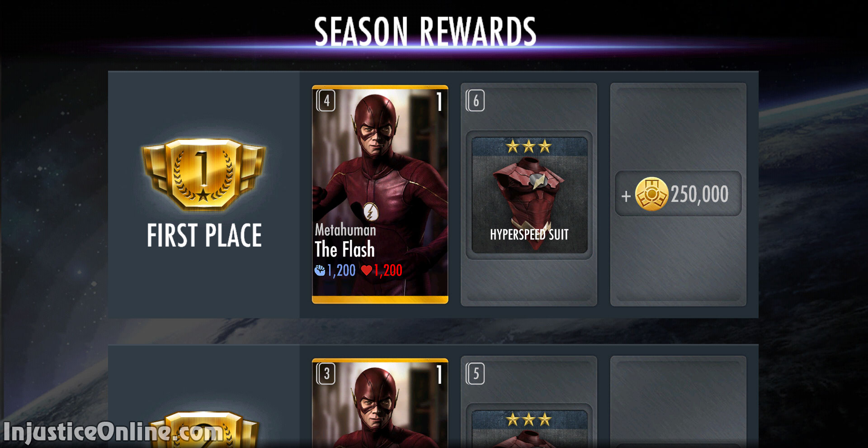This screenshot has height=448, width=868.
Task: Select the second place Flash character card
Action: click(380, 403)
